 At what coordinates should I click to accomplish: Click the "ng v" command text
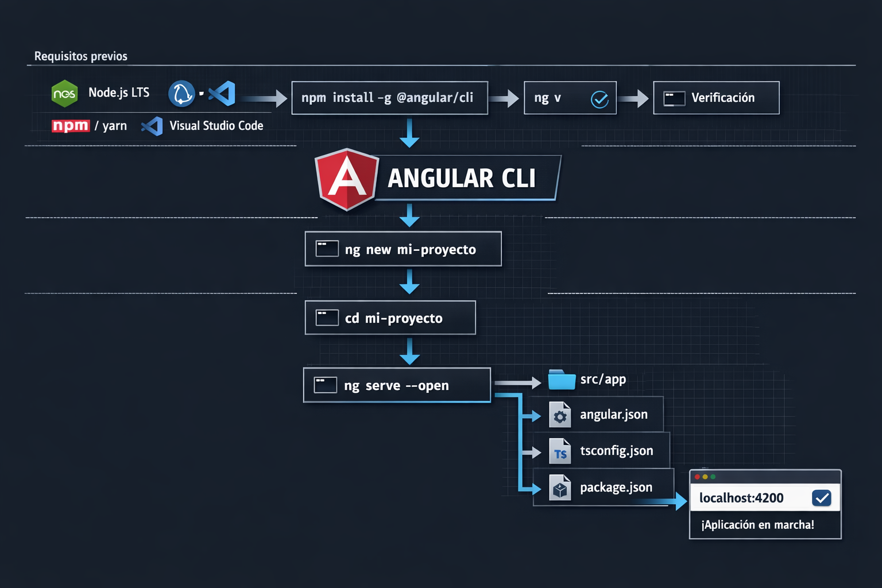click(547, 98)
